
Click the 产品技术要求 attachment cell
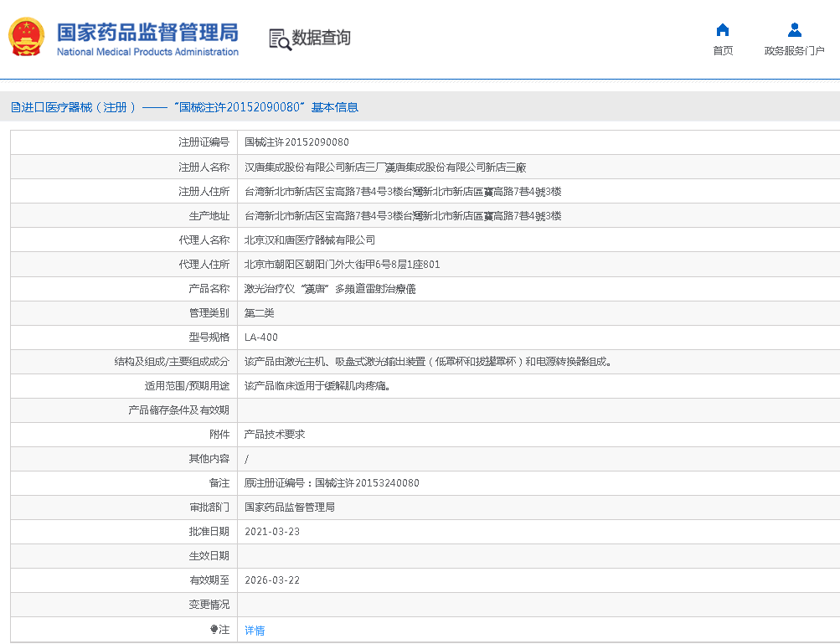274,435
